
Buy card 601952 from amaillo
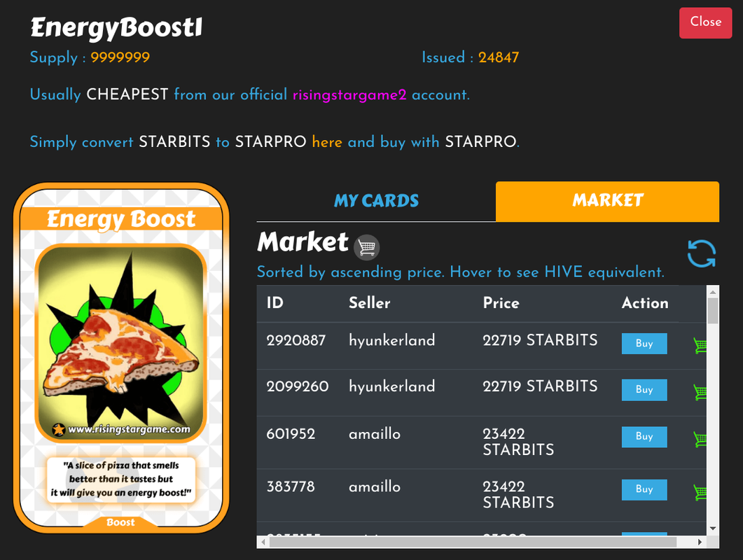click(644, 436)
